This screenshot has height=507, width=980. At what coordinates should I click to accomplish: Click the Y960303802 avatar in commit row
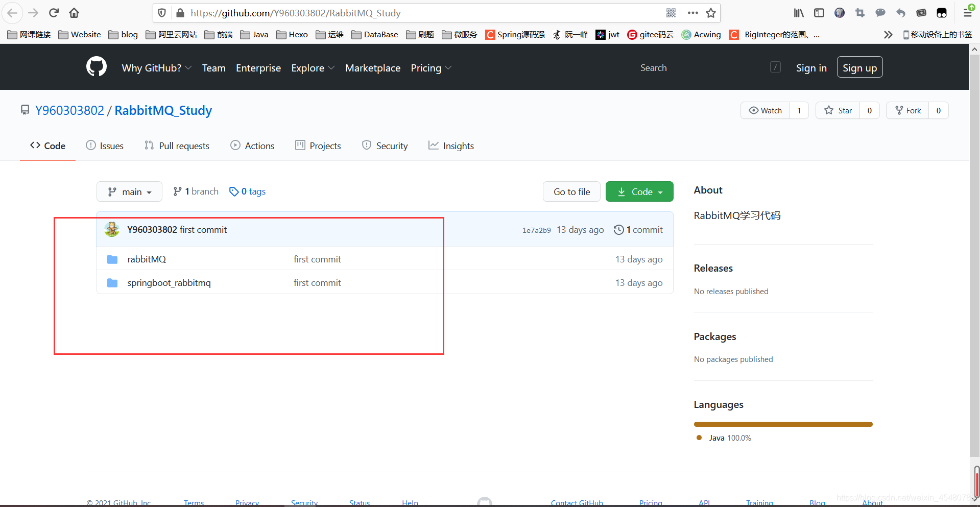pos(112,229)
